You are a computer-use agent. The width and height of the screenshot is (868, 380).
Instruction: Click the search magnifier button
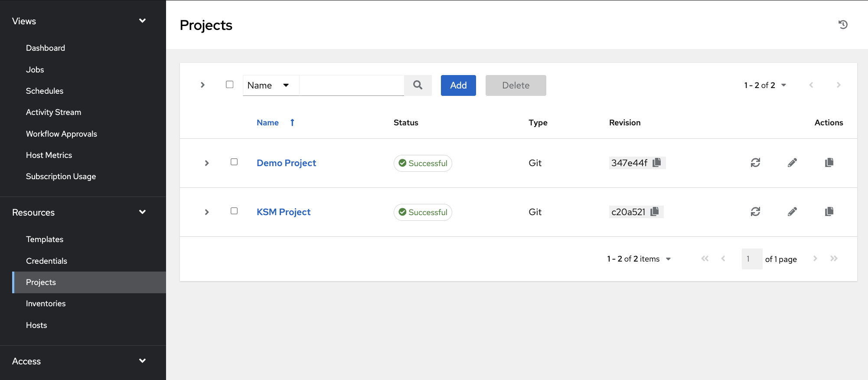click(418, 85)
